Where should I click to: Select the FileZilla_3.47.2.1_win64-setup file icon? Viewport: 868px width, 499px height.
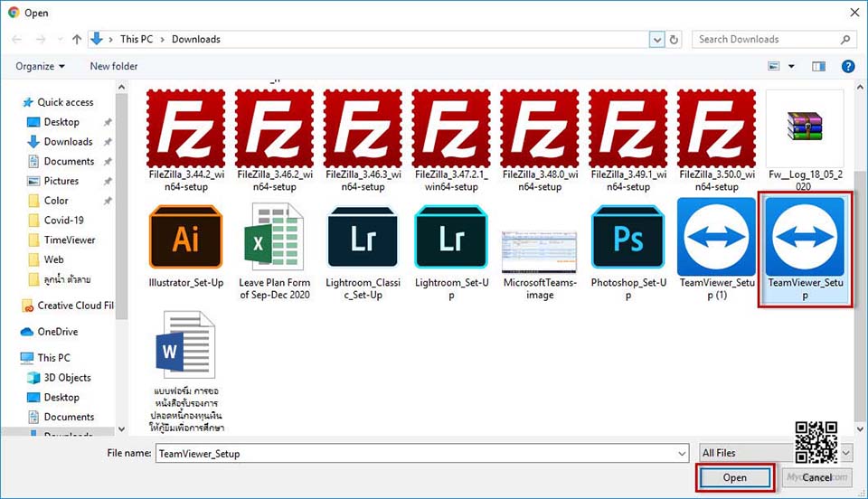pos(451,128)
